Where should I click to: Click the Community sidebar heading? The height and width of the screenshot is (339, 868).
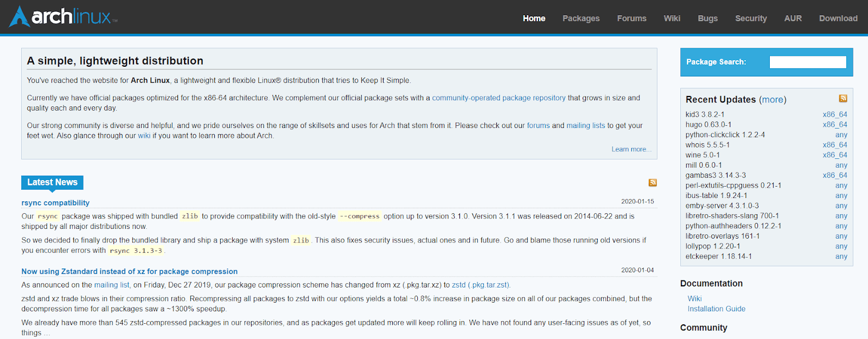tap(704, 328)
